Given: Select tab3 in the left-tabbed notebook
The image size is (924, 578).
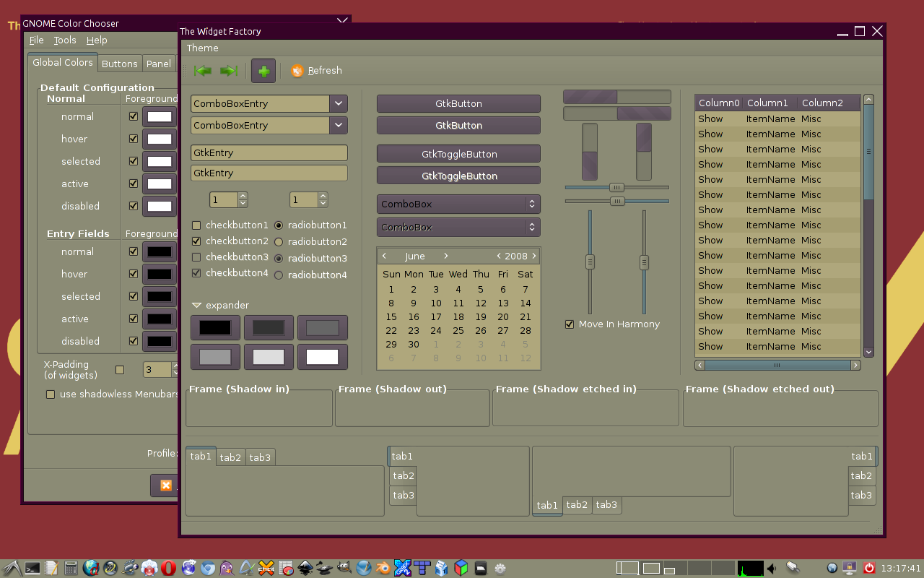Looking at the screenshot, I should 404,495.
